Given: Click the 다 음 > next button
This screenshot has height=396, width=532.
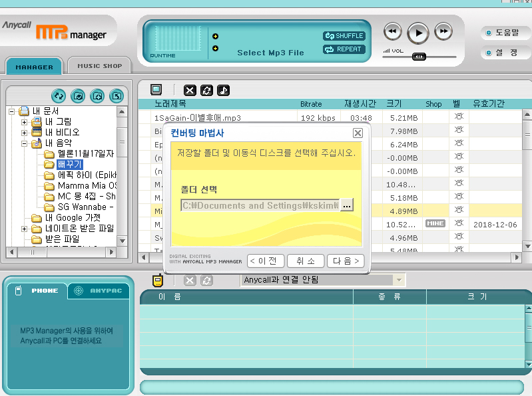Looking at the screenshot, I should pyautogui.click(x=346, y=261).
